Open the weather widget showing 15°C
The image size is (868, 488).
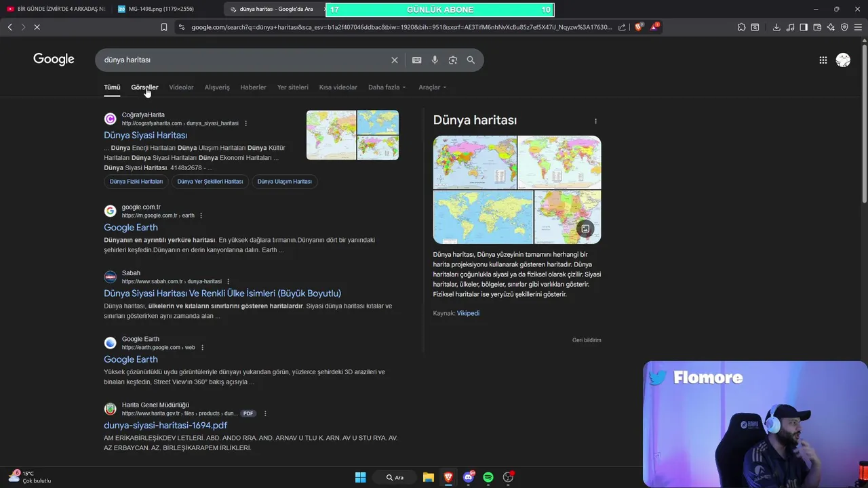point(30,477)
